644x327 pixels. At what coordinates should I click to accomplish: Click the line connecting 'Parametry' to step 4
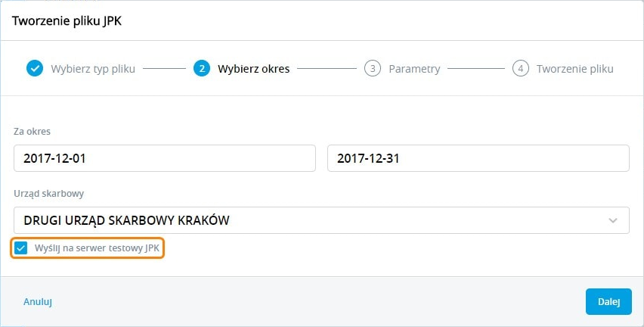coord(475,69)
